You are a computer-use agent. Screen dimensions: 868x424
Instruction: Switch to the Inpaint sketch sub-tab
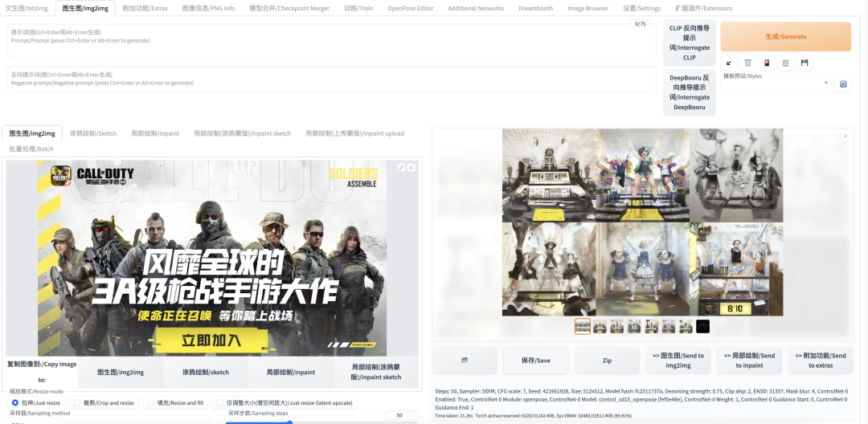242,133
